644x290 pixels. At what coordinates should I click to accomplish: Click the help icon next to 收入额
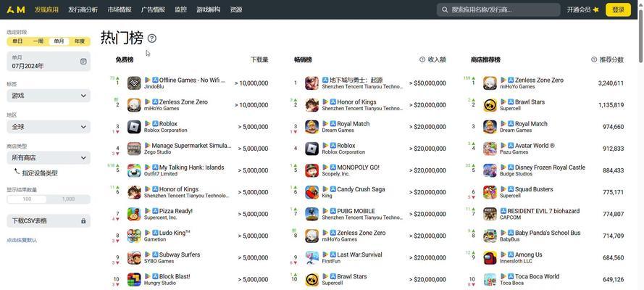pyautogui.click(x=422, y=59)
